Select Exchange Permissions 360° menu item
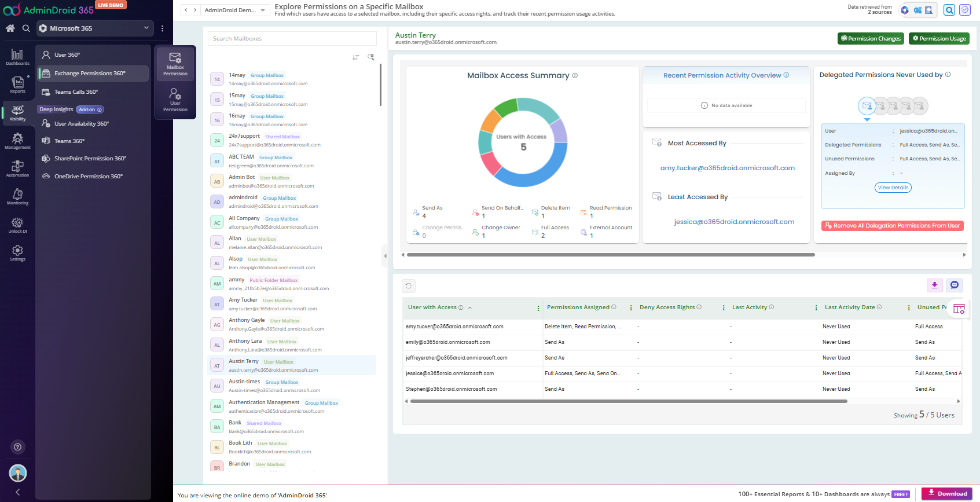Screen dimensions: 980x502 coord(90,74)
